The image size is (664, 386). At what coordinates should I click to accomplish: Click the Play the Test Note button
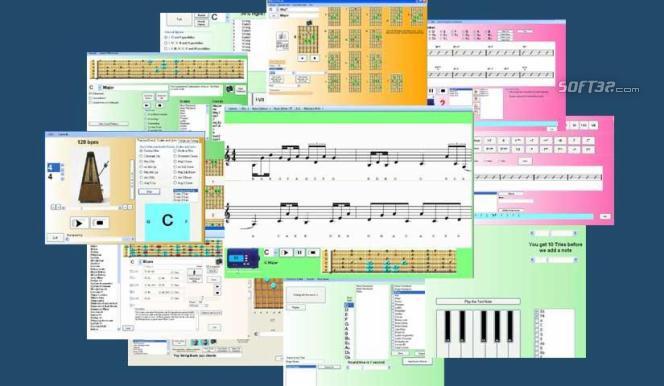point(478,301)
